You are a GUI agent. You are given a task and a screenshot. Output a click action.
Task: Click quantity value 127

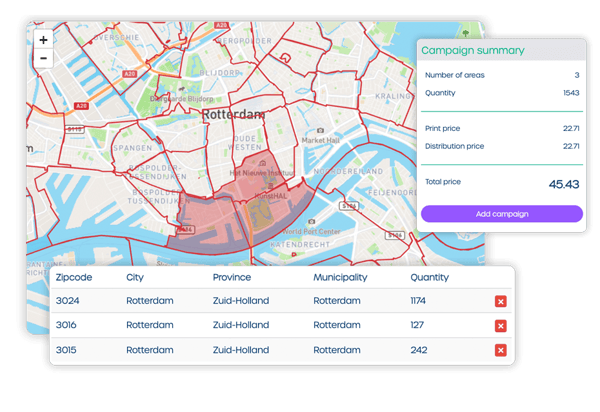[x=417, y=325]
